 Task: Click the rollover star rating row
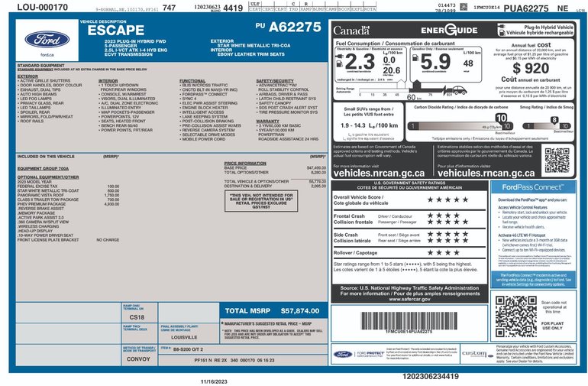point(441,251)
